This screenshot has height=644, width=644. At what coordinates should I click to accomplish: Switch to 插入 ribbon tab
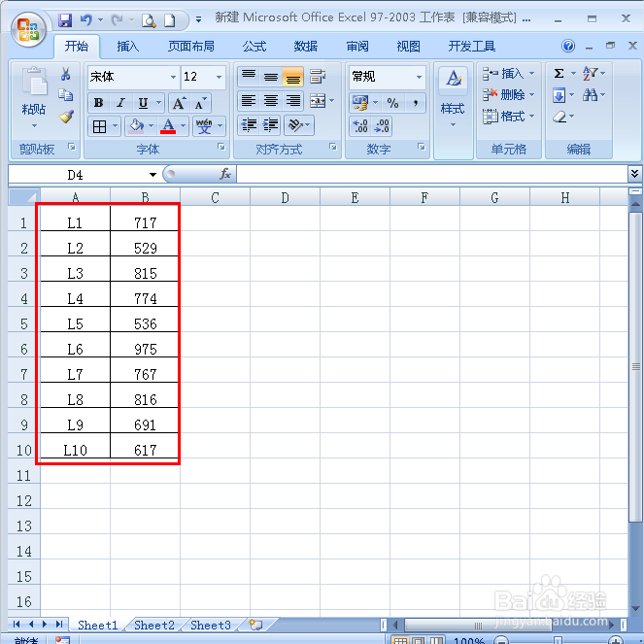pyautogui.click(x=128, y=47)
